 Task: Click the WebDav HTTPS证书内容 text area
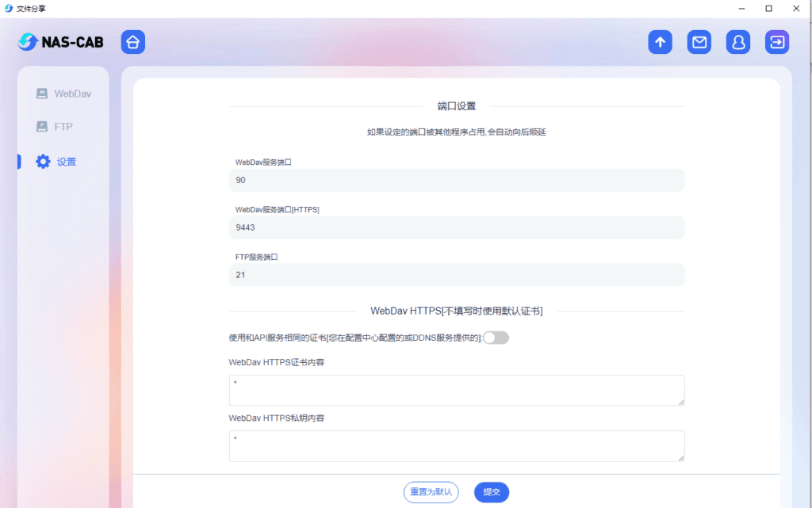[456, 391]
